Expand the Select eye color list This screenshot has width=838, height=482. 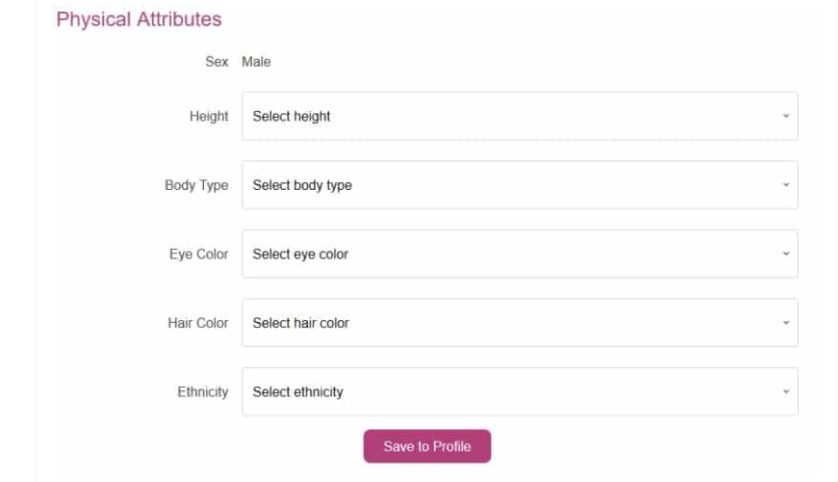519,254
